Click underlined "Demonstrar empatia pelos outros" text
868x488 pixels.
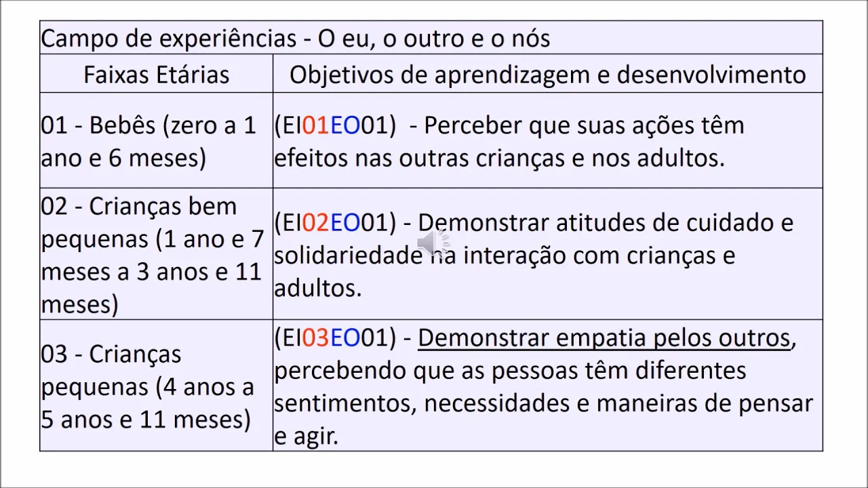[x=604, y=338]
